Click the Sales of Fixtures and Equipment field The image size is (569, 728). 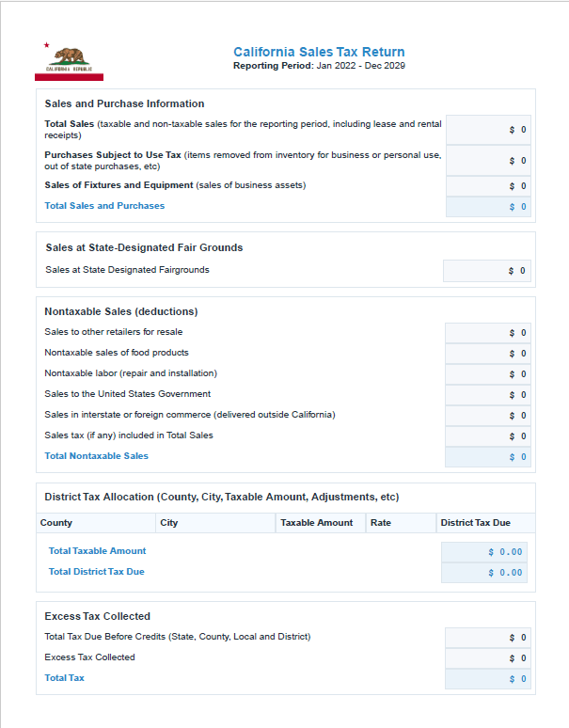click(488, 186)
